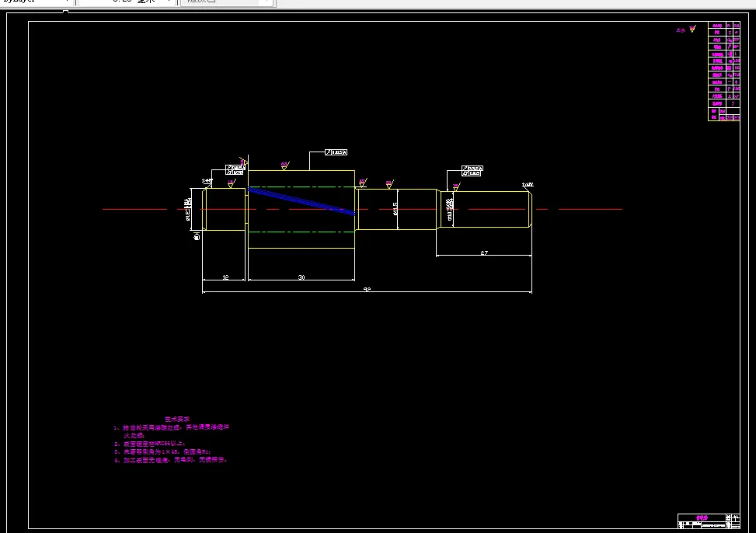Select roughness symbol on left journal
The image size is (756, 533).
[231, 183]
